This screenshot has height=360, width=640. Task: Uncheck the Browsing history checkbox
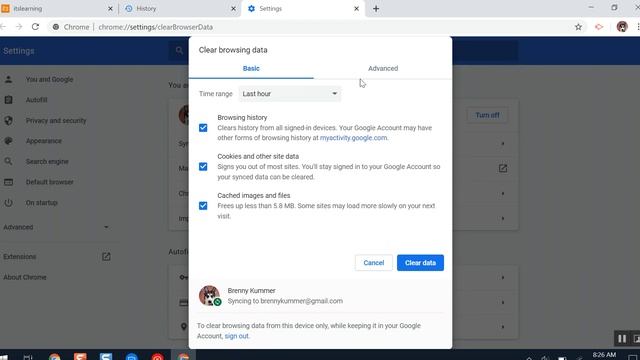[x=203, y=128]
